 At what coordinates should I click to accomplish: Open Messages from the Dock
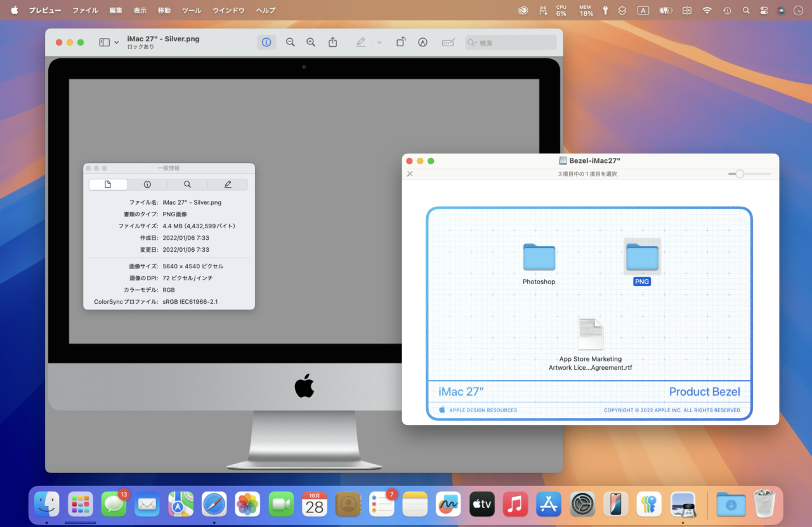pyautogui.click(x=114, y=504)
